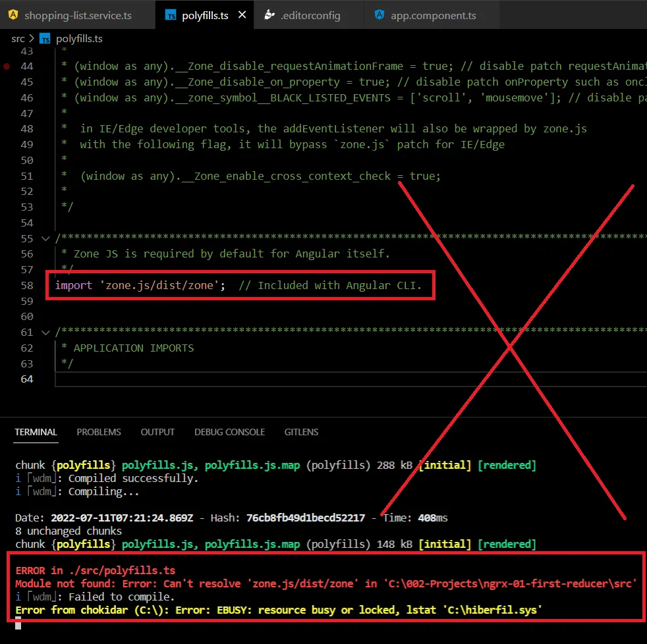
Task: Click the empty line 64 in editor
Action: click(x=351, y=379)
